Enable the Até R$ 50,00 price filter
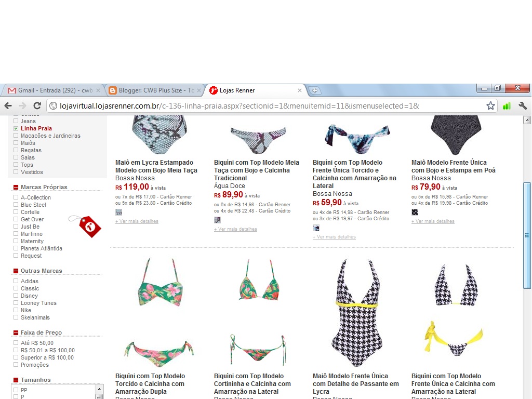Viewport: 532px width, 399px height. pyautogui.click(x=16, y=343)
